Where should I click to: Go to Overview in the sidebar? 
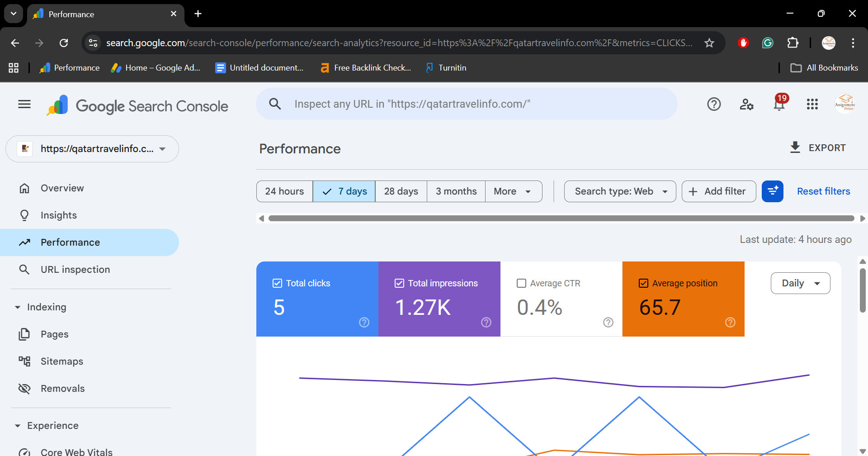pos(90,188)
